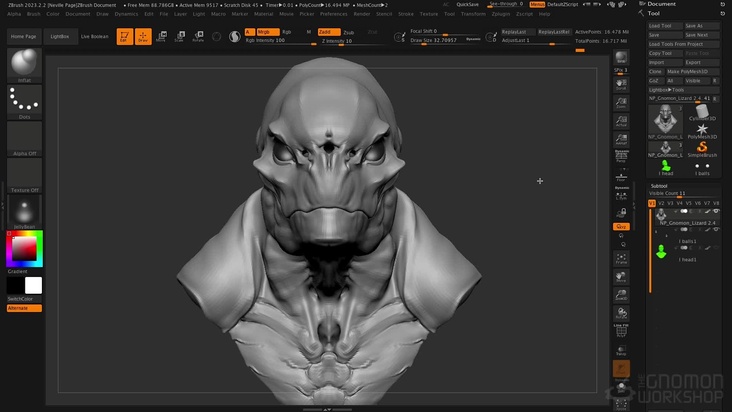Select the SimpleBrush tool icon

702,148
